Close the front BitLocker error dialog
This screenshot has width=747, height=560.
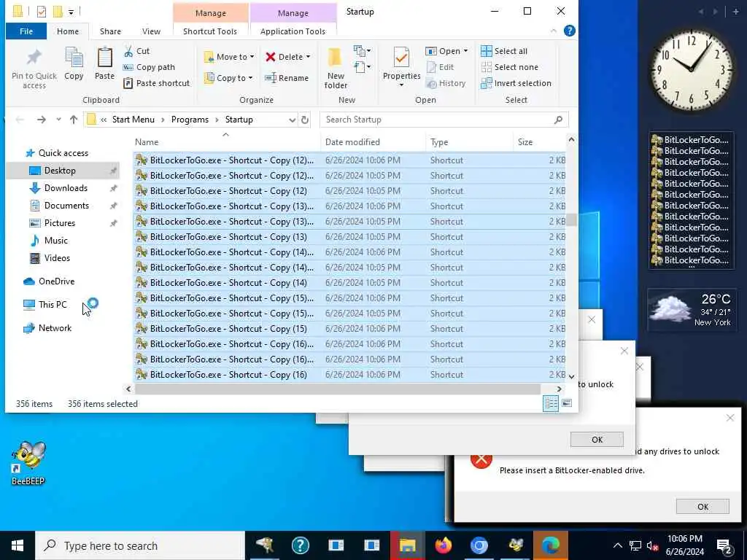[x=729, y=418]
